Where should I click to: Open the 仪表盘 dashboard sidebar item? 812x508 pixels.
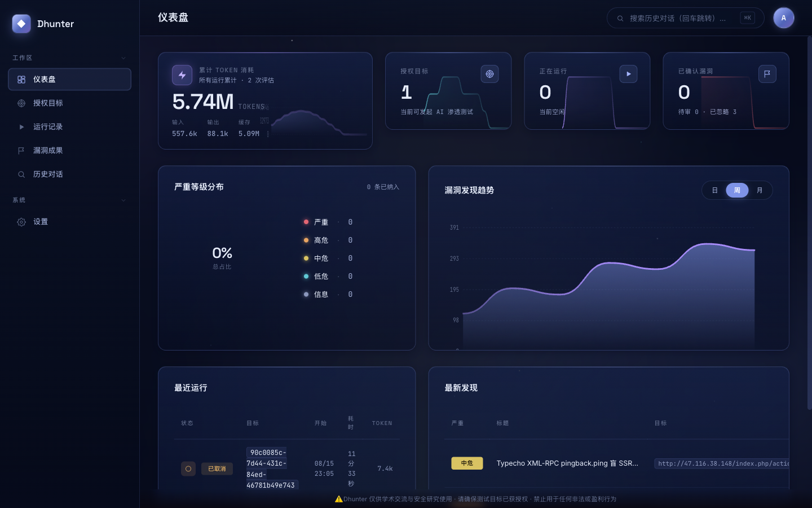pos(69,80)
